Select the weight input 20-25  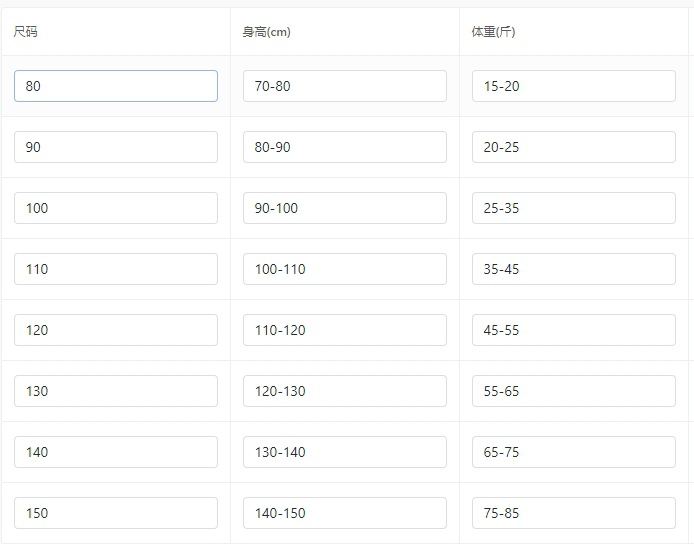[573, 147]
